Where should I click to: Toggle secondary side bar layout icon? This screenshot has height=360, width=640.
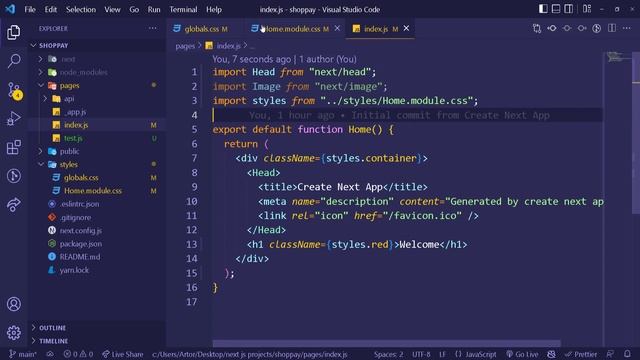tap(568, 9)
